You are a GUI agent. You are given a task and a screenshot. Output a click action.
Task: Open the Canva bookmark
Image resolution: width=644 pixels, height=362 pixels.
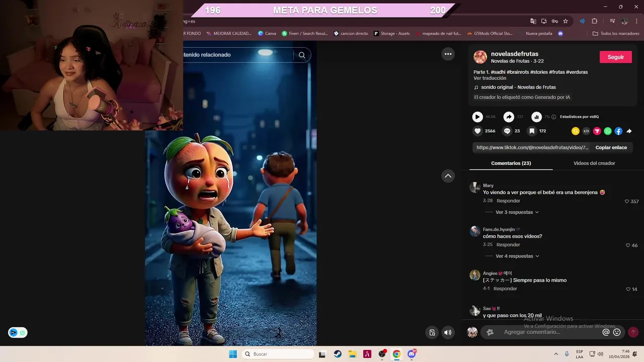267,34
